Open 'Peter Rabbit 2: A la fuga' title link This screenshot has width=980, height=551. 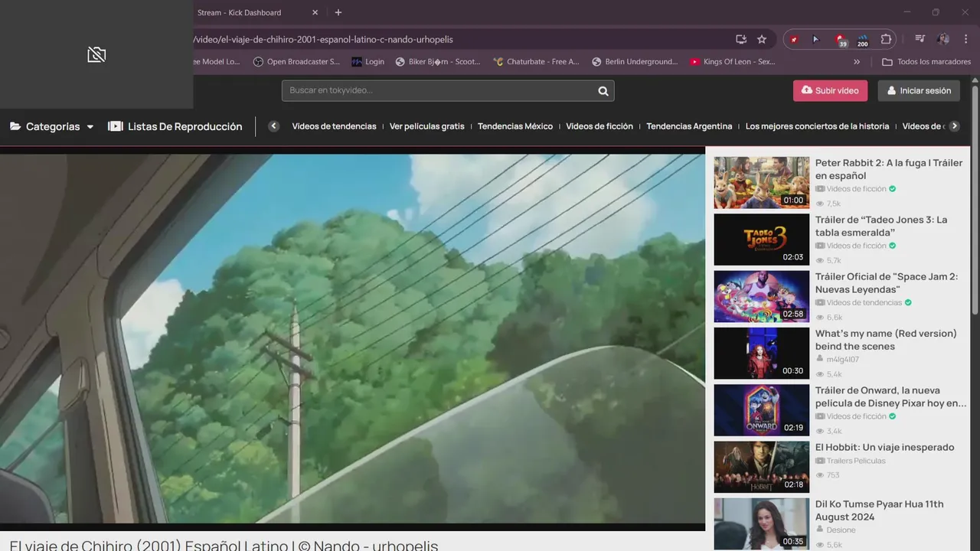[x=889, y=169]
